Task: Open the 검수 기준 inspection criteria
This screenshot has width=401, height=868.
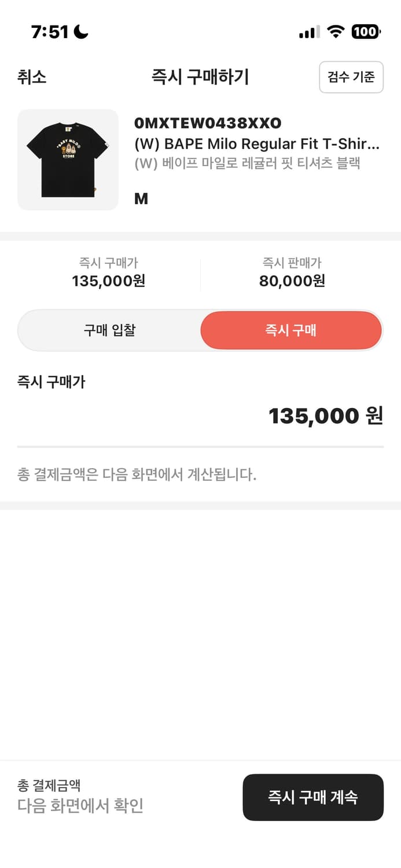Action: coord(351,77)
